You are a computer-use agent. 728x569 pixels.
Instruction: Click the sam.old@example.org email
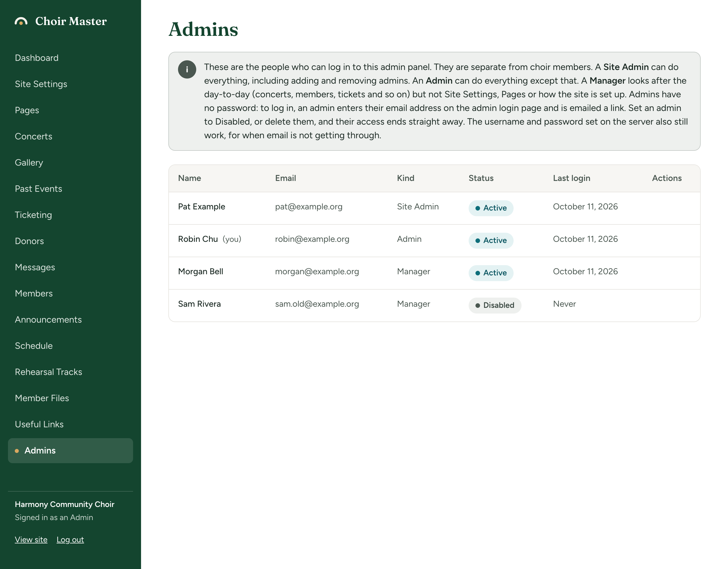tap(317, 304)
